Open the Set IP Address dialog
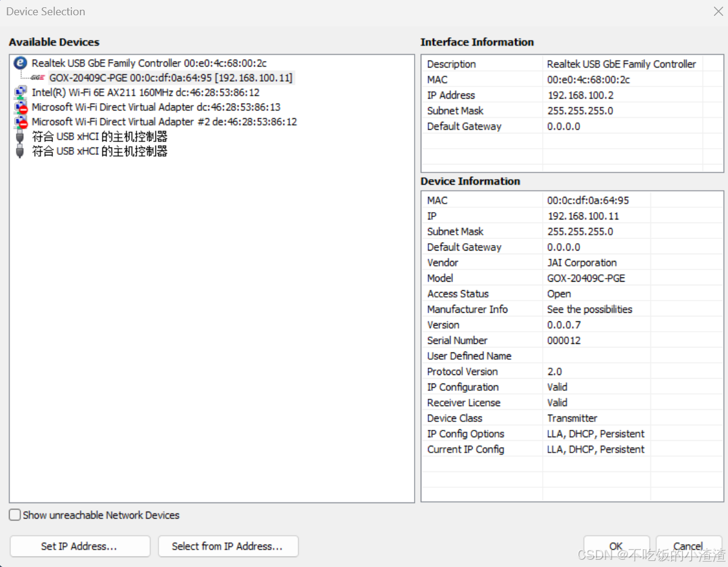The image size is (728, 567). pyautogui.click(x=79, y=546)
